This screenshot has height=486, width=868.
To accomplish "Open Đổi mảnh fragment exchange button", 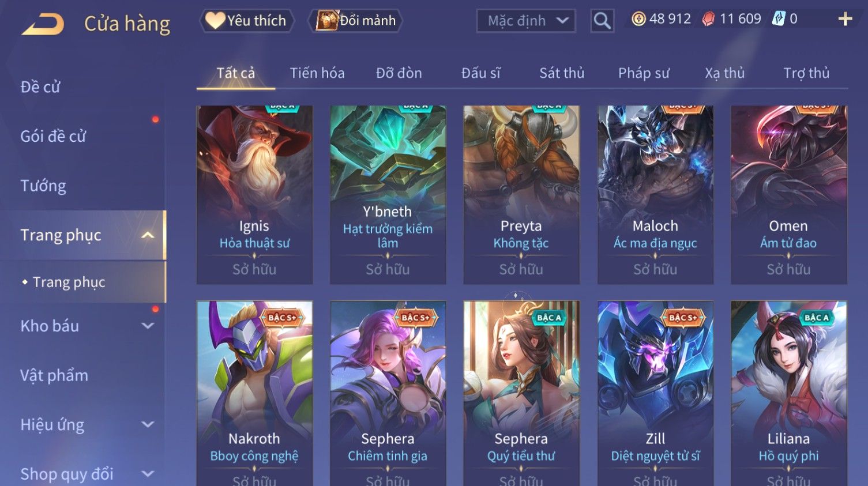I will [355, 21].
